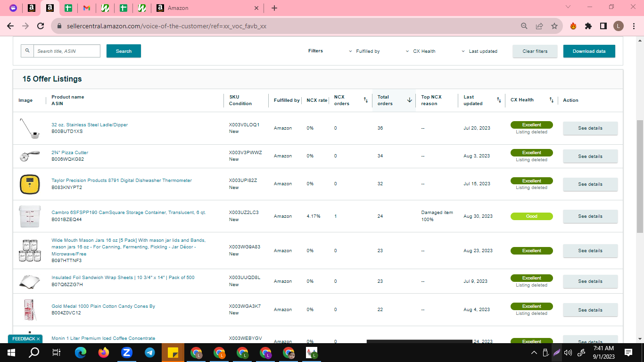See details for the Stainless Steel Ladle
The image size is (644, 362).
[x=590, y=128]
